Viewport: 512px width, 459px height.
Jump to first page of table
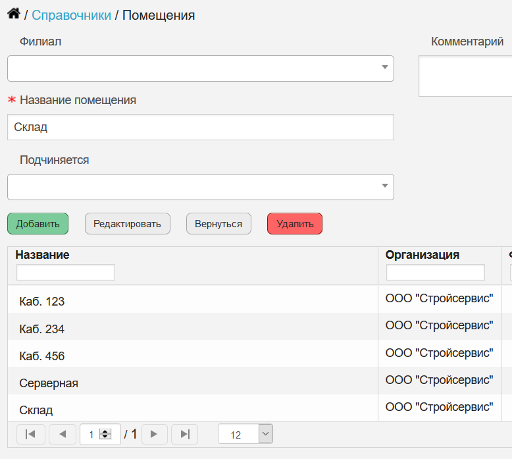point(30,434)
